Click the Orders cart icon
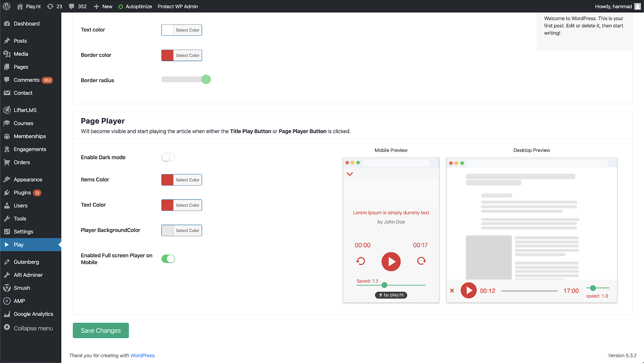644x363 pixels. point(7,162)
